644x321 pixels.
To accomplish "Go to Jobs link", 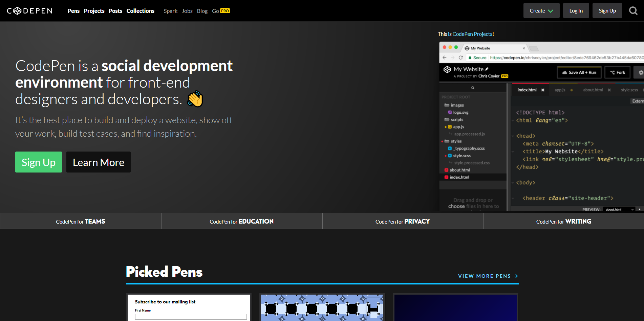I will [187, 11].
